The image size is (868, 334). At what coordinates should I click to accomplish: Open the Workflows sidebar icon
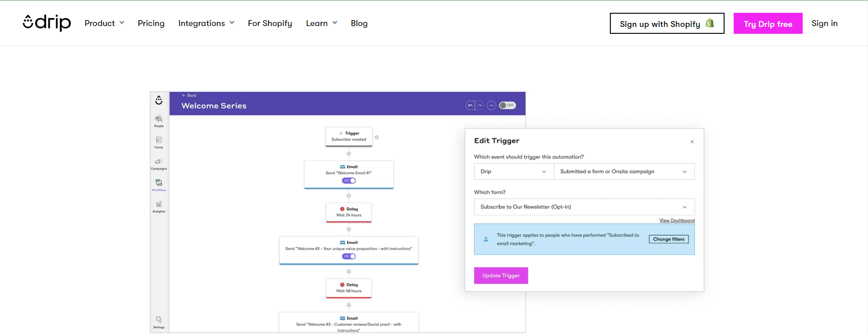[x=159, y=185]
